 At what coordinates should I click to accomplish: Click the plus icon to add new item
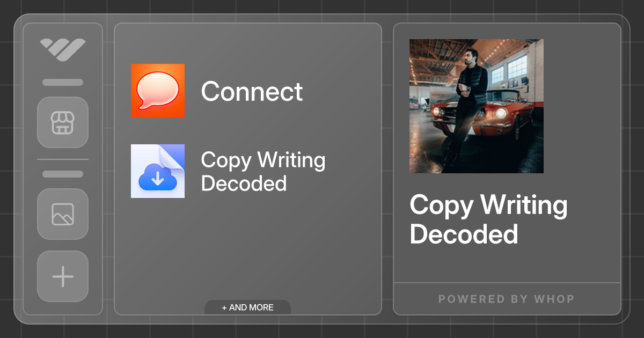click(63, 276)
